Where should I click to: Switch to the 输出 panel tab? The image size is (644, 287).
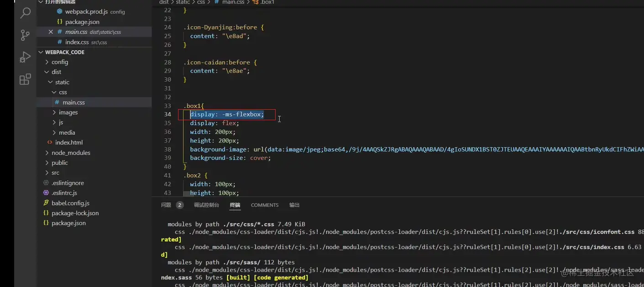click(294, 205)
